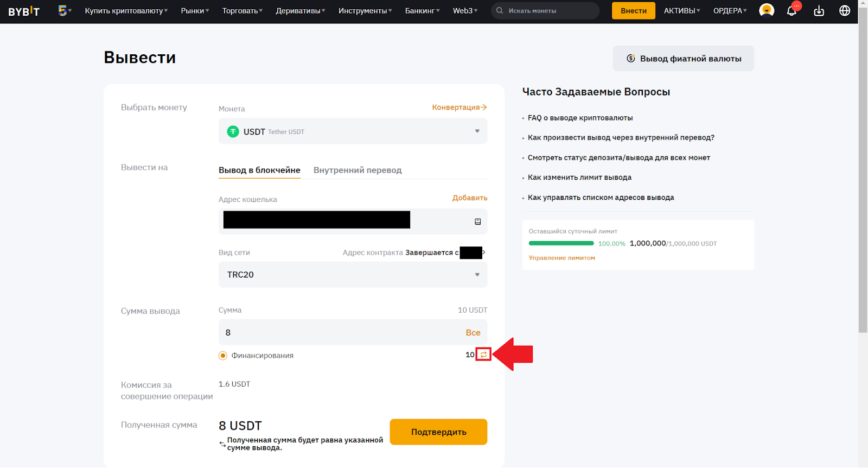This screenshot has width=868, height=468.
Task: Open the Bybit logo home link
Action: point(24,11)
